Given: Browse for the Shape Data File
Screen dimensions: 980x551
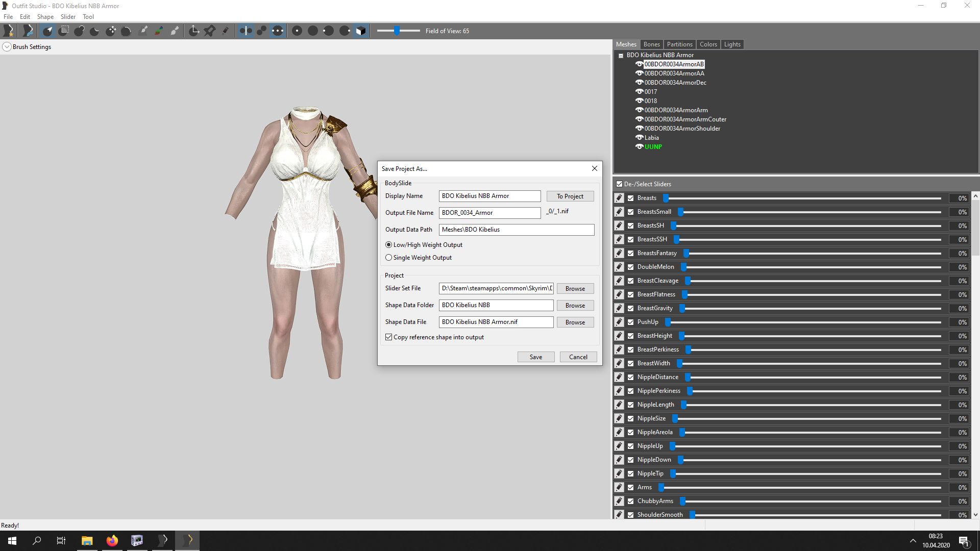Looking at the screenshot, I should [575, 322].
